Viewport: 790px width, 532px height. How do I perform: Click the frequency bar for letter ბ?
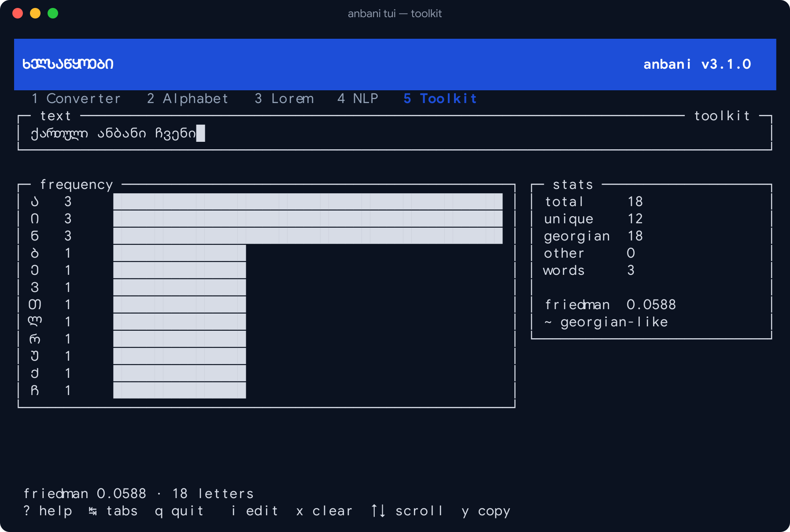[x=180, y=253]
